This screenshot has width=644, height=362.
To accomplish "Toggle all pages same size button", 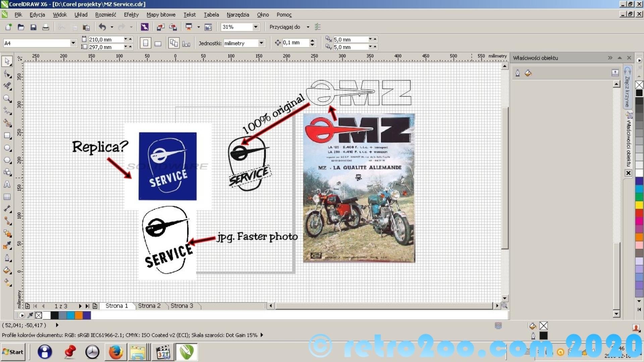I will (x=174, y=43).
